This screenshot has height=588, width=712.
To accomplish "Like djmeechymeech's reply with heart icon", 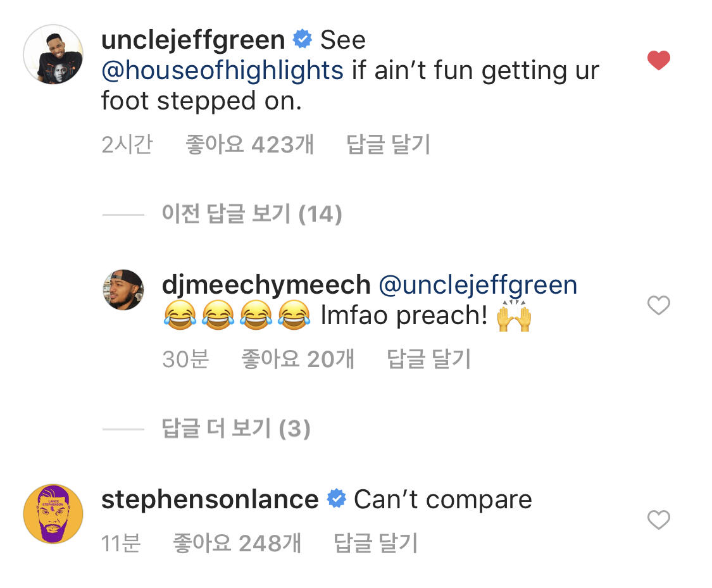I will click(659, 306).
